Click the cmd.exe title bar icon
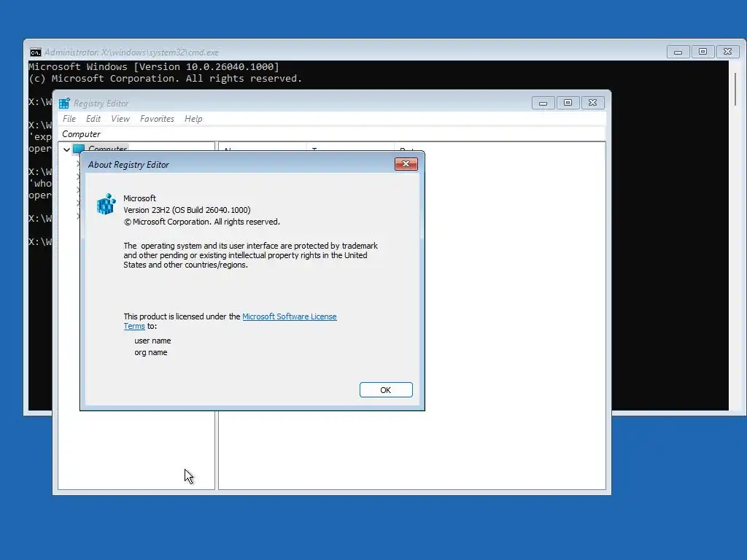The height and width of the screenshot is (560, 747). [x=36, y=52]
